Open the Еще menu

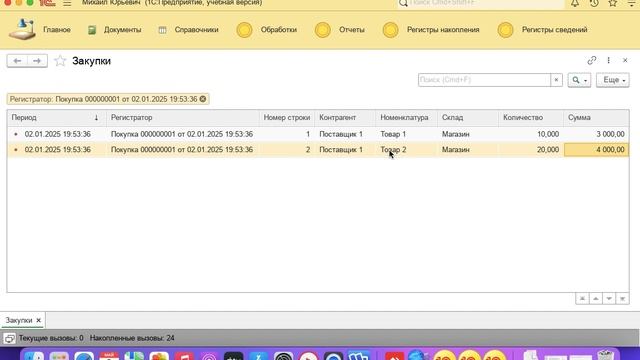[613, 80]
